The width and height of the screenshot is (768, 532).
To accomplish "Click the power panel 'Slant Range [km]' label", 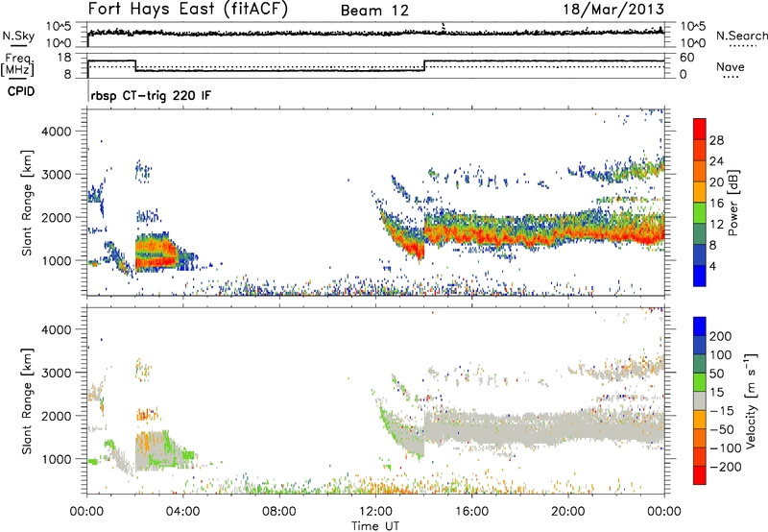I will (x=27, y=203).
